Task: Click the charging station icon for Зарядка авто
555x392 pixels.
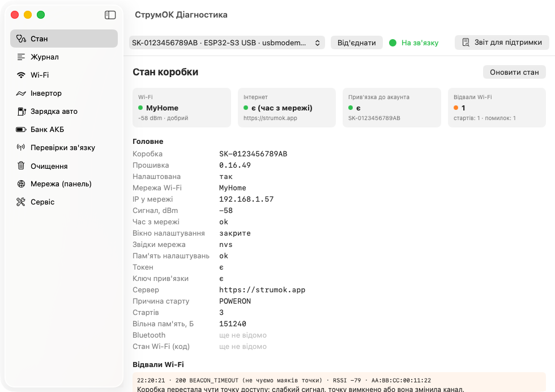Action: [x=22, y=111]
